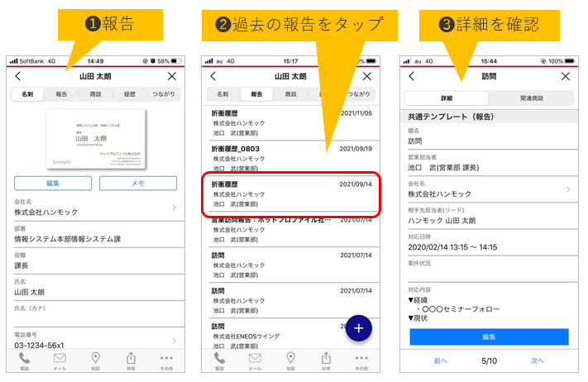The width and height of the screenshot is (588, 382).
Task: Tap the business card image thumbnail
Action: [95, 140]
